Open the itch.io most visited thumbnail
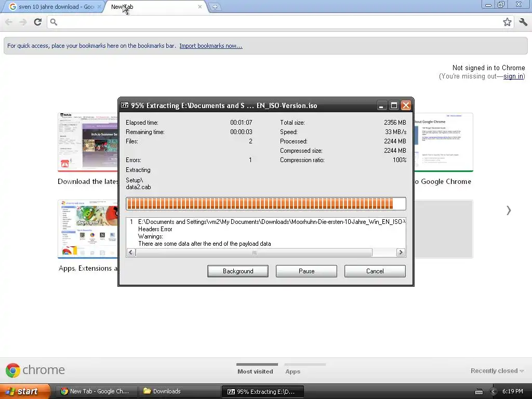 87,142
